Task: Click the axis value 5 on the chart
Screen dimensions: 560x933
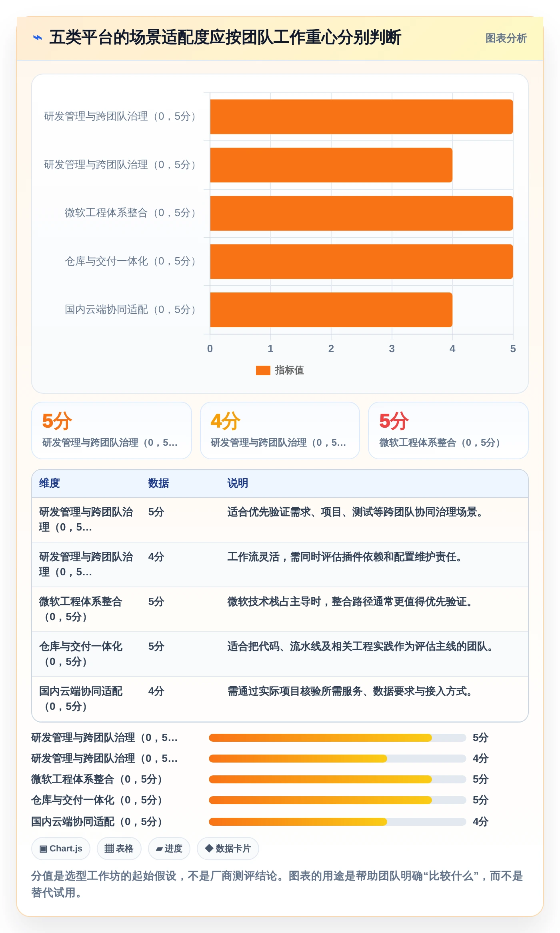Action: tap(513, 348)
